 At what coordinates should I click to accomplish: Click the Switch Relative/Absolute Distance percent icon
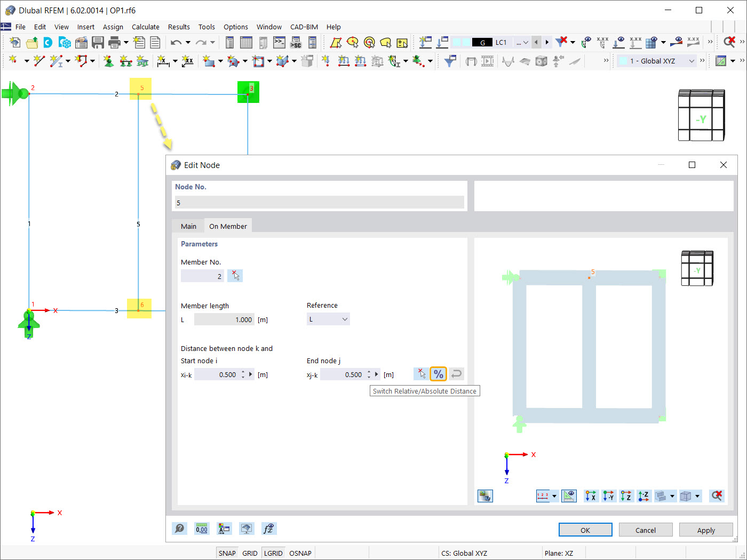pyautogui.click(x=438, y=374)
